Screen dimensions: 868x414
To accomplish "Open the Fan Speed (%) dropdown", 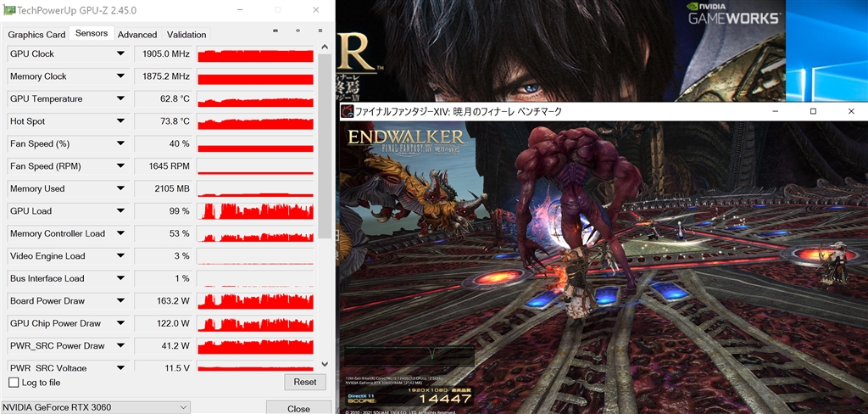I will pyautogui.click(x=120, y=143).
